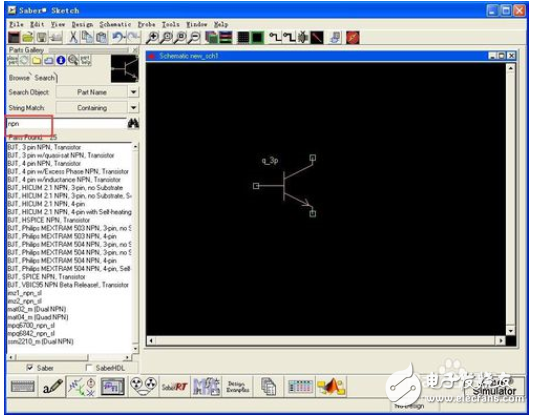Select 'BJT, 4 pin w/Excess Phase NPN' row
Viewport: 533px width, 415px height.
(69, 172)
